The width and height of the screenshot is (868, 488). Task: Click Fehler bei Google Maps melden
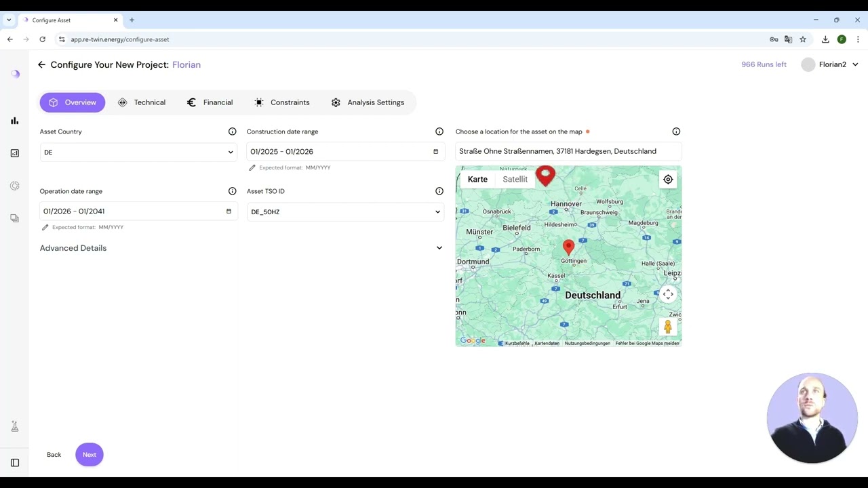[x=647, y=344]
